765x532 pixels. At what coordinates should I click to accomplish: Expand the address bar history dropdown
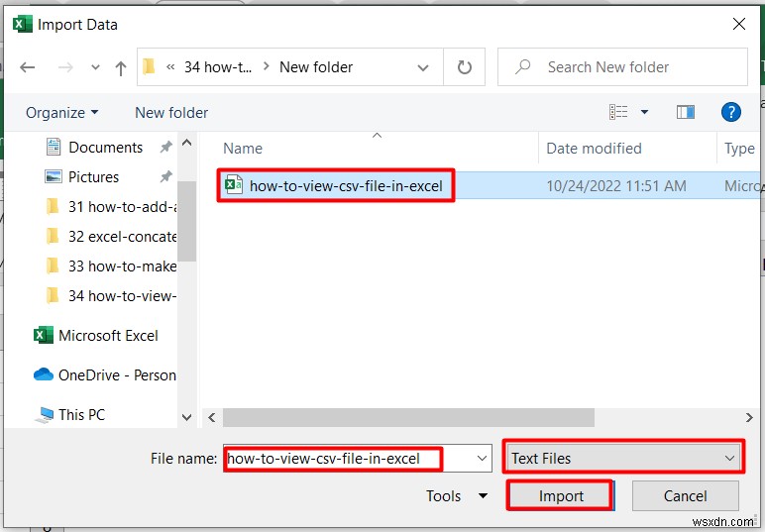[423, 67]
